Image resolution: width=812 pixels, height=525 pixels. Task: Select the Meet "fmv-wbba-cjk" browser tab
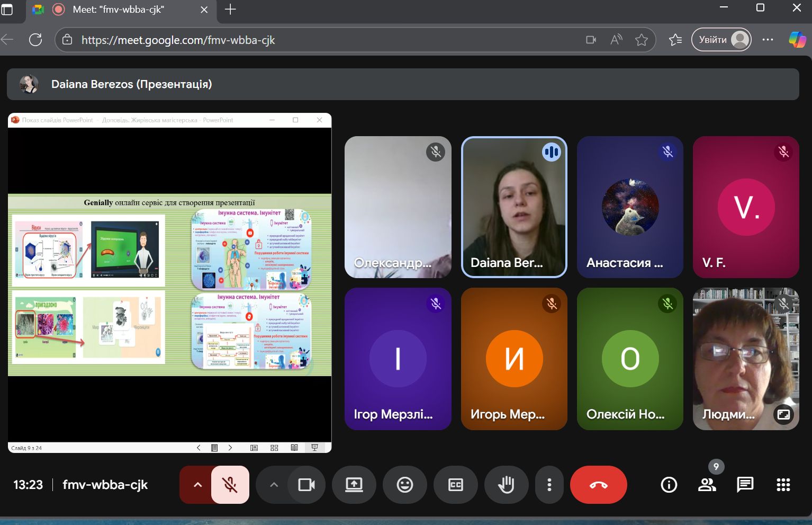119,10
